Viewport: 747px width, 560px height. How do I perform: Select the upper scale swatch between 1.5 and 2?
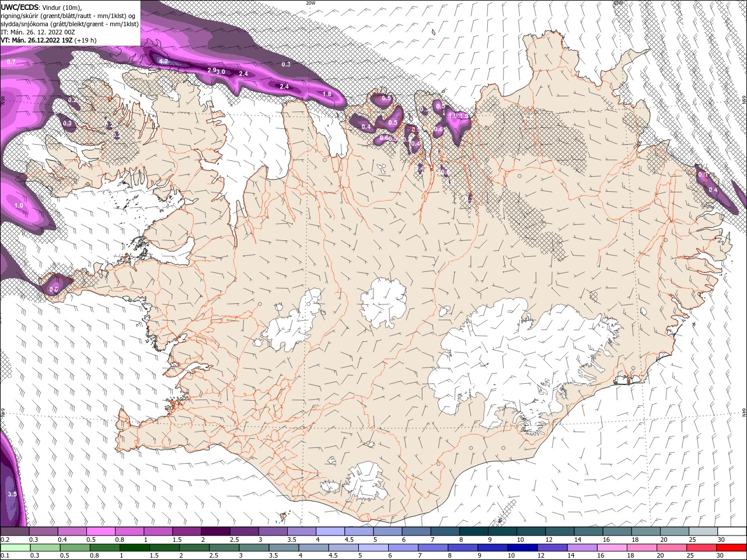[x=187, y=531]
